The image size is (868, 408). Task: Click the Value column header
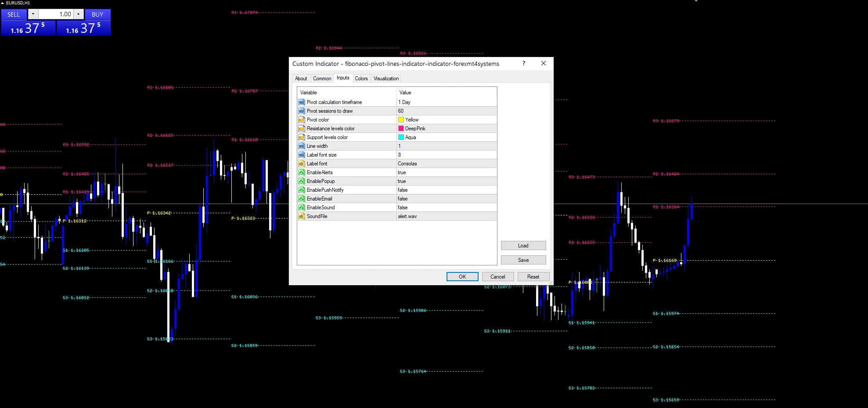tap(447, 93)
